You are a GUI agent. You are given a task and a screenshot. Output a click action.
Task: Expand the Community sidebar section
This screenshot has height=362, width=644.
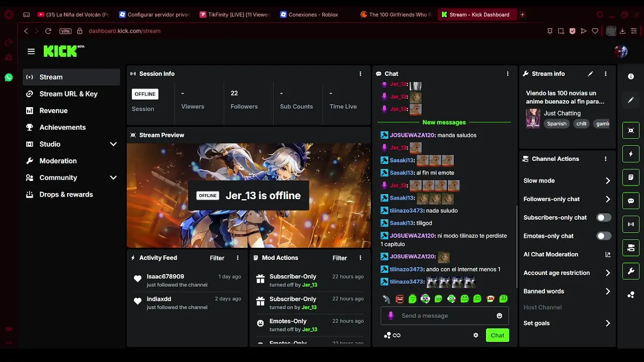[113, 178]
